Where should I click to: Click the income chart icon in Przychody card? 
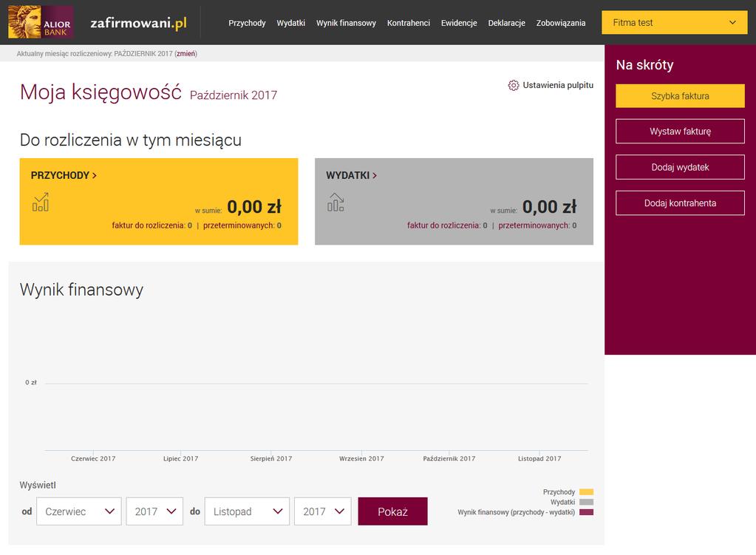coord(41,202)
